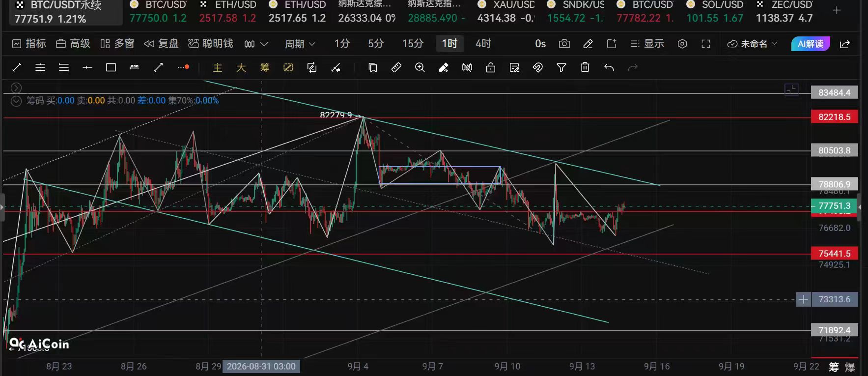Open the filter funnel tool

point(561,67)
